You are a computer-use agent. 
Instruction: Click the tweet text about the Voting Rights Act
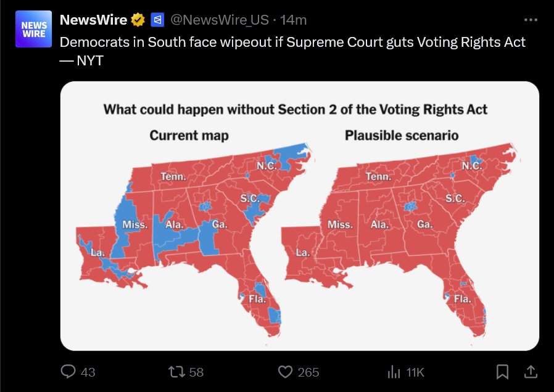click(292, 42)
